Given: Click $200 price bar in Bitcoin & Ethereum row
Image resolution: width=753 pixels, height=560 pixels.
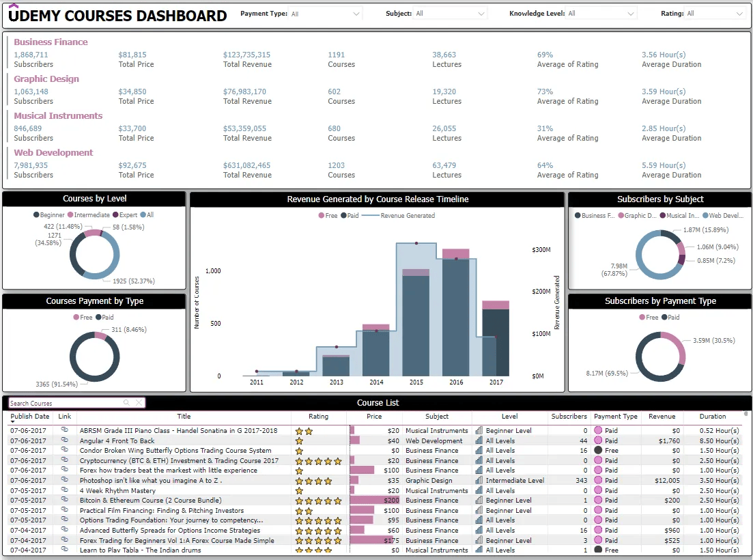Looking at the screenshot, I should click(375, 500).
